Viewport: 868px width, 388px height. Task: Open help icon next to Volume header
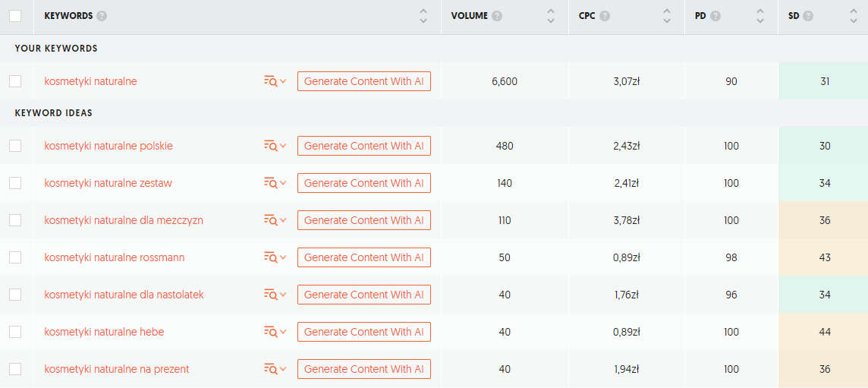click(497, 16)
